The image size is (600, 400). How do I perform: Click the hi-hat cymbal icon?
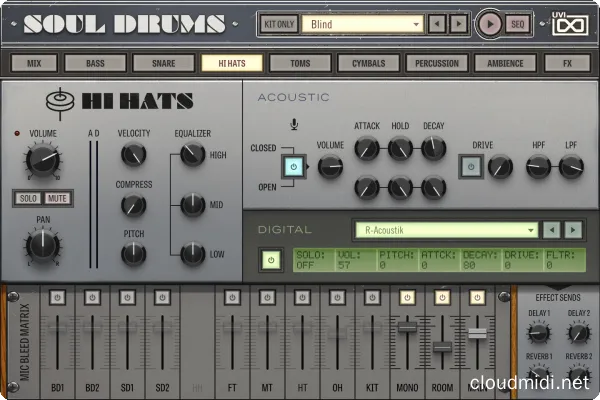coord(60,102)
